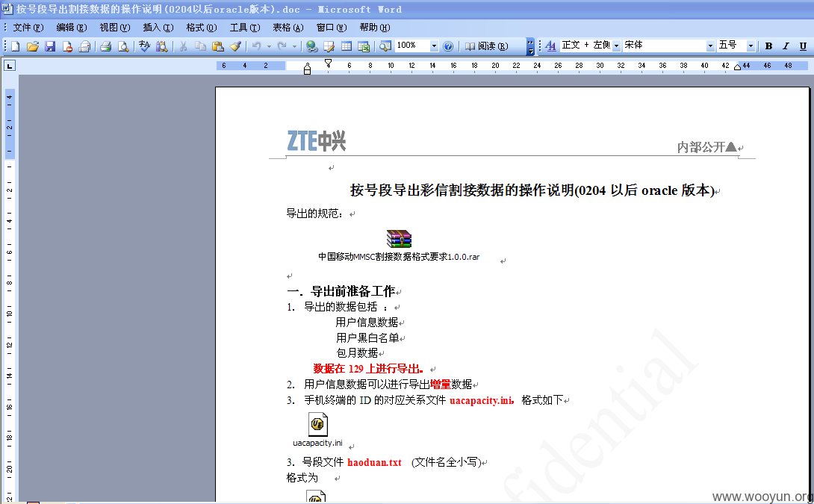This screenshot has width=814, height=504.
Task: Insert an Excel worksheet from the toolbar
Action: click(364, 46)
